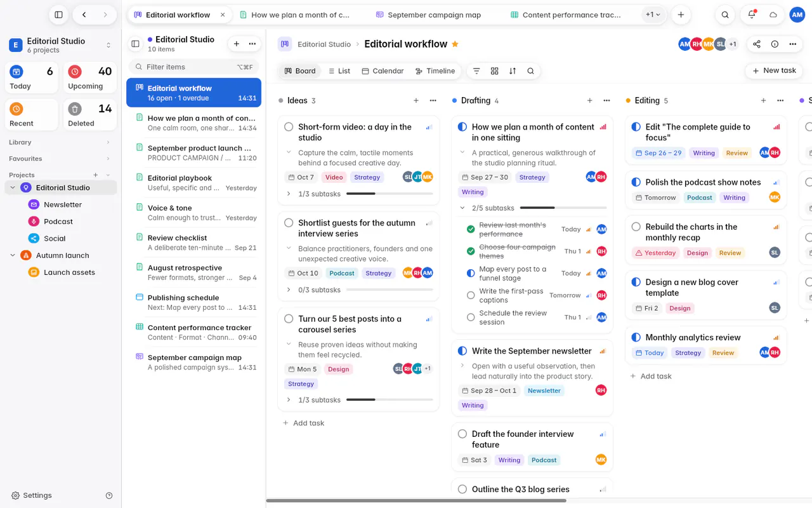Collapse the 2/5 subtasks list

[462, 208]
